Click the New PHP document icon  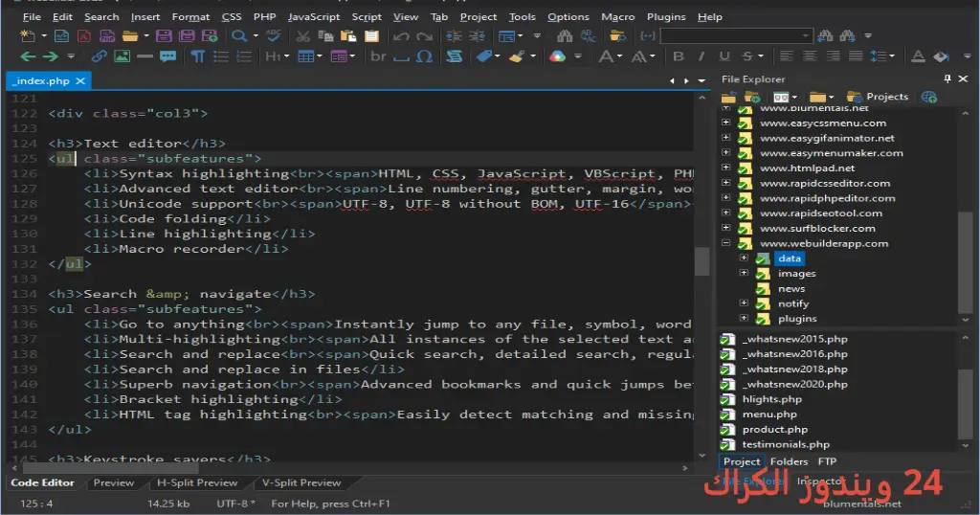[107, 36]
